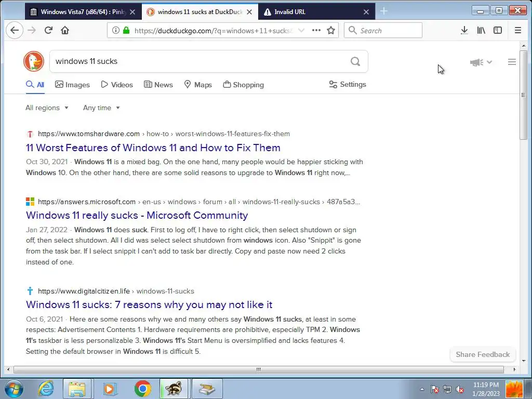Viewport: 532px width, 399px height.
Task: Focus the browser address bar URL
Action: click(212, 31)
